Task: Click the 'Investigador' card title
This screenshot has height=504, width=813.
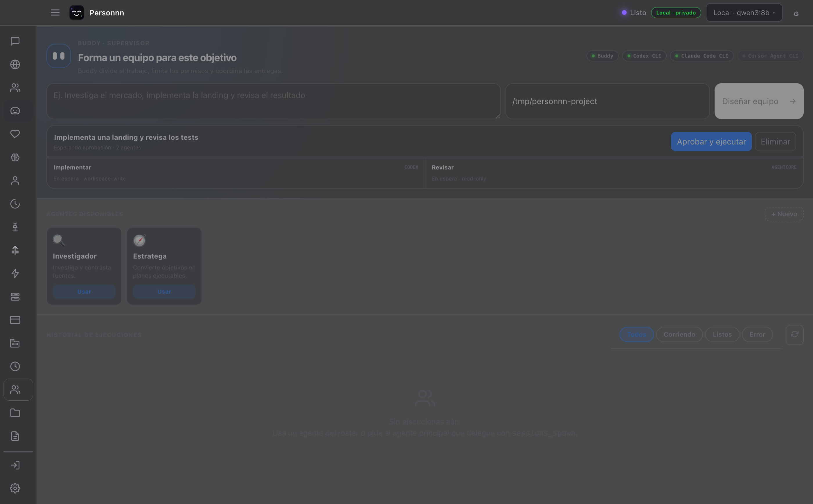Action: pyautogui.click(x=75, y=256)
